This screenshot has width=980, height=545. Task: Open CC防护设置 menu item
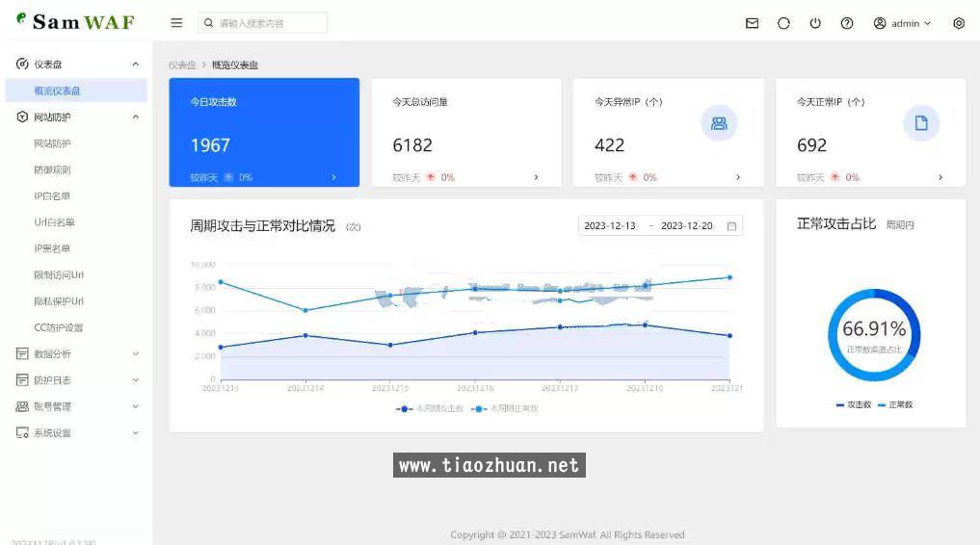pos(58,327)
